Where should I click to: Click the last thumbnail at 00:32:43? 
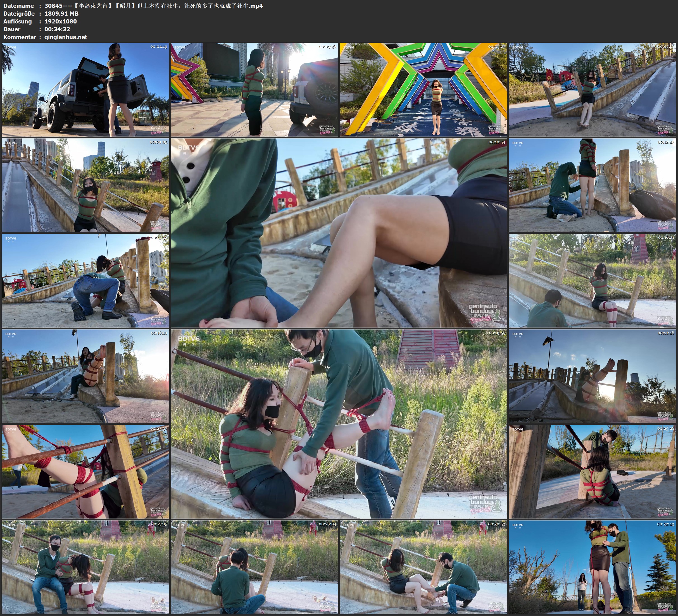tap(592, 567)
